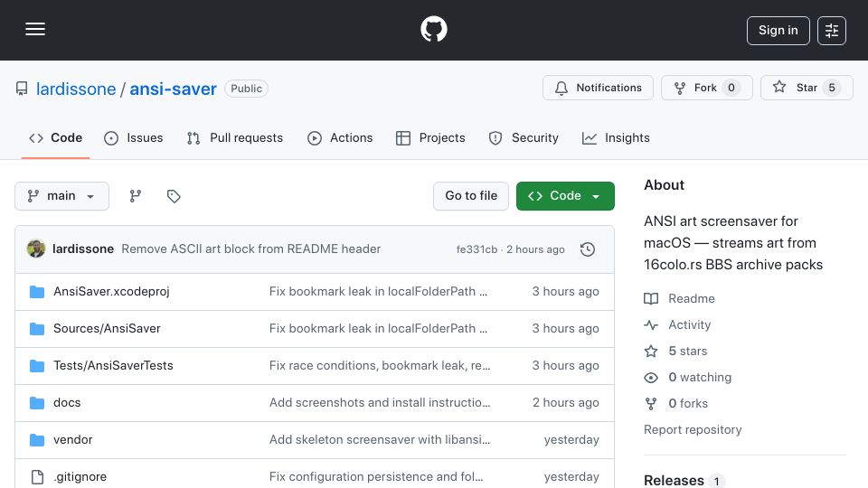Expand the main branch dropdown
Screen dimensions: 868x488
click(61, 196)
